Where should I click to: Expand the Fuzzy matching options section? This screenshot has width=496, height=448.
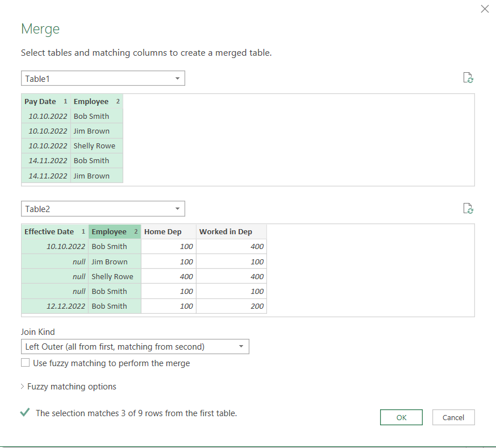pyautogui.click(x=69, y=386)
